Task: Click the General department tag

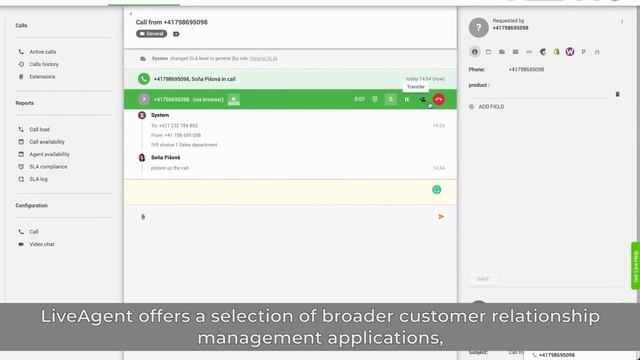Action: coord(151,33)
